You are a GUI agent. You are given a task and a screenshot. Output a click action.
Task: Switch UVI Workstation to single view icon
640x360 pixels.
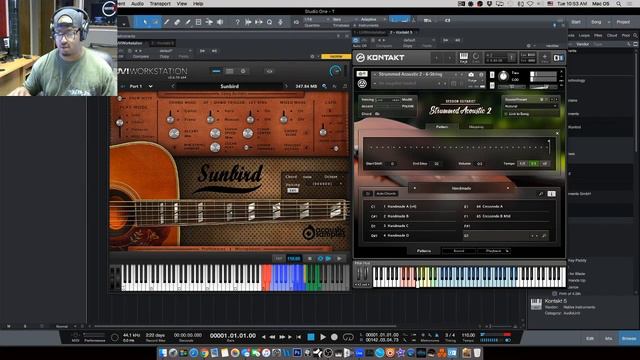tap(216, 71)
